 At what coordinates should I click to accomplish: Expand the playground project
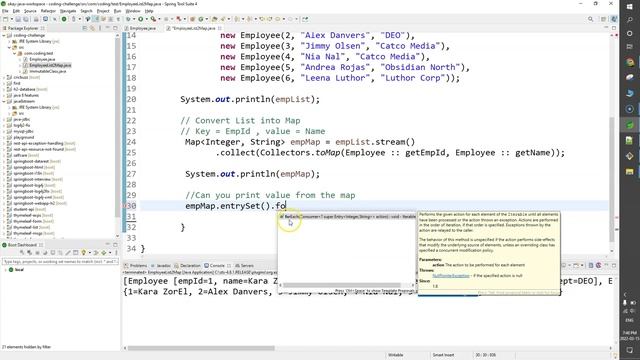pyautogui.click(x=4, y=138)
